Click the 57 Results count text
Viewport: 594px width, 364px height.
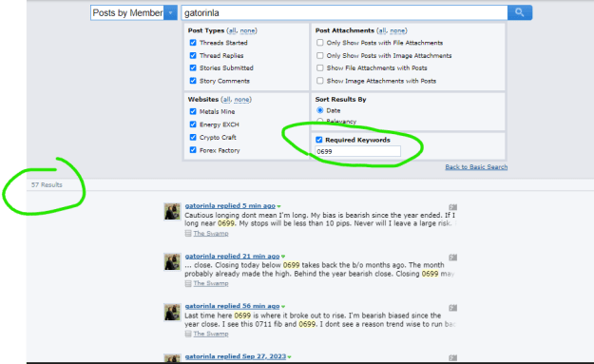(x=47, y=184)
